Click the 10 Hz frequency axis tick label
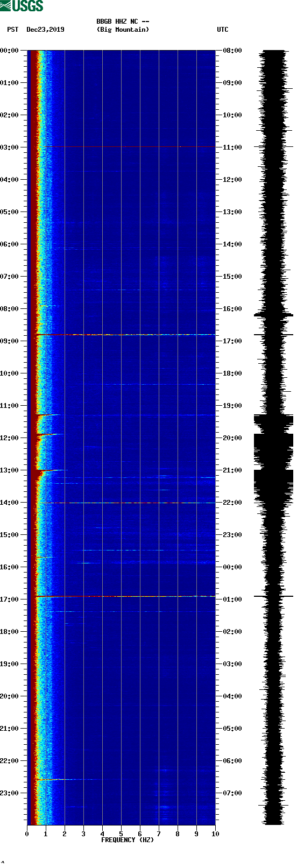 (215, 834)
